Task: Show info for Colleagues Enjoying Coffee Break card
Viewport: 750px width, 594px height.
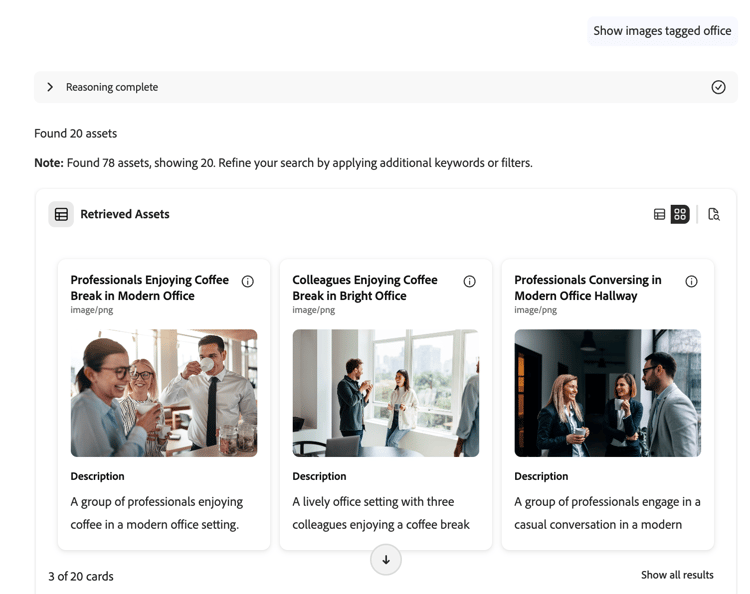Action: [x=469, y=281]
